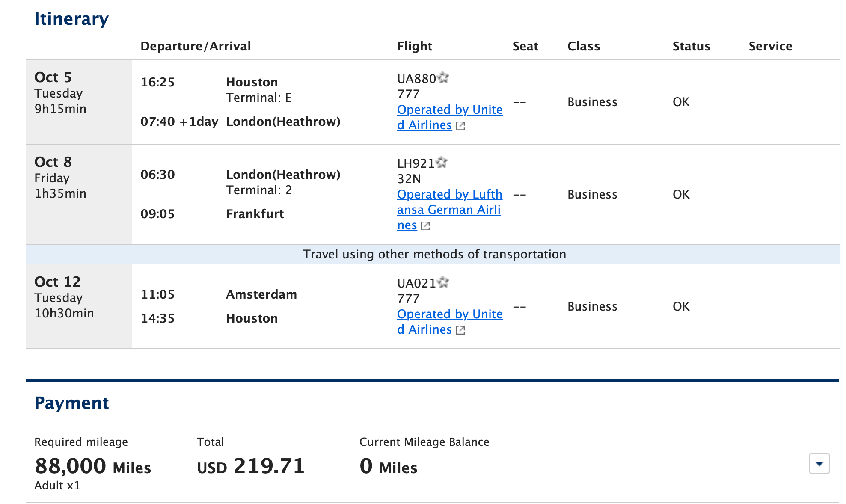Expand payment details dropdown arrow

(x=819, y=464)
